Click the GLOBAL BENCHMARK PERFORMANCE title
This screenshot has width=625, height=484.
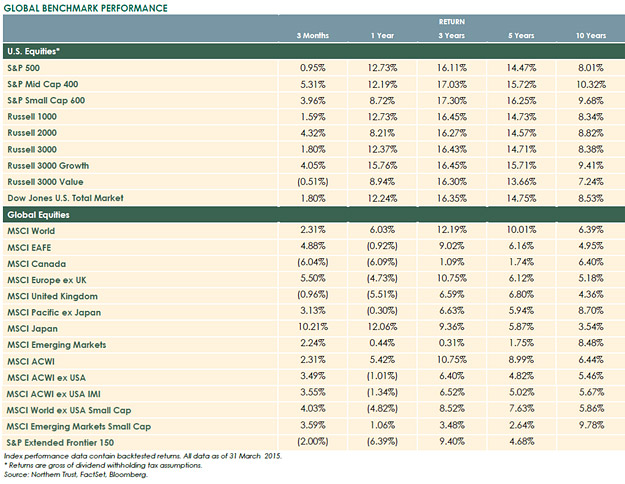pos(85,8)
